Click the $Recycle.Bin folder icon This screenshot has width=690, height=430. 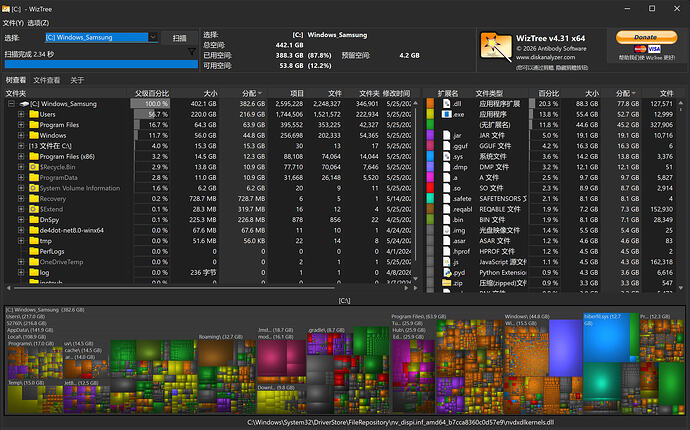[x=34, y=167]
